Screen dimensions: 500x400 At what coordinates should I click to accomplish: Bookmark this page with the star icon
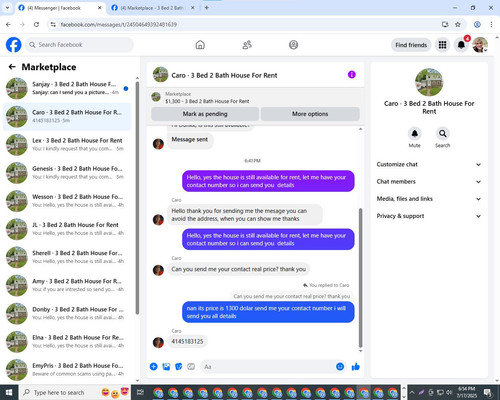pyautogui.click(x=458, y=24)
